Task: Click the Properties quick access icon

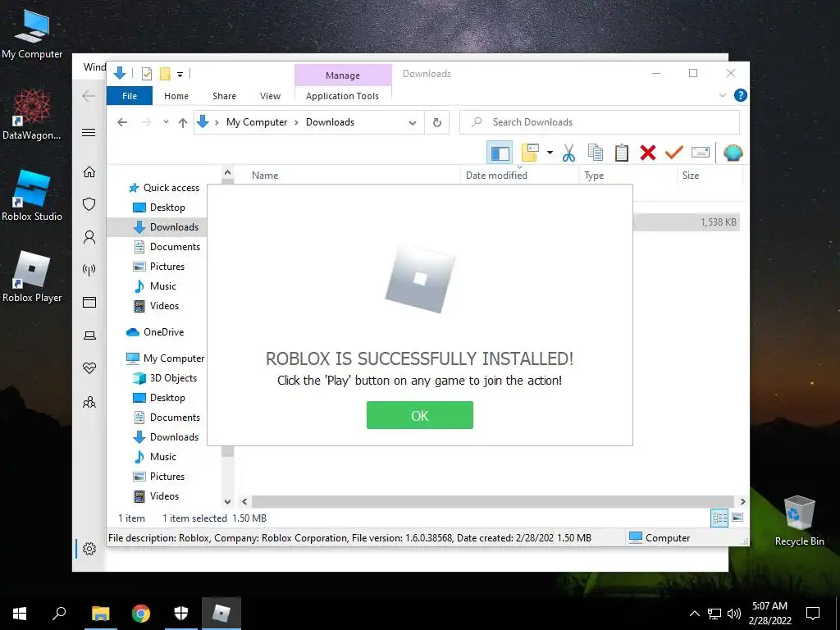Action: pos(146,74)
